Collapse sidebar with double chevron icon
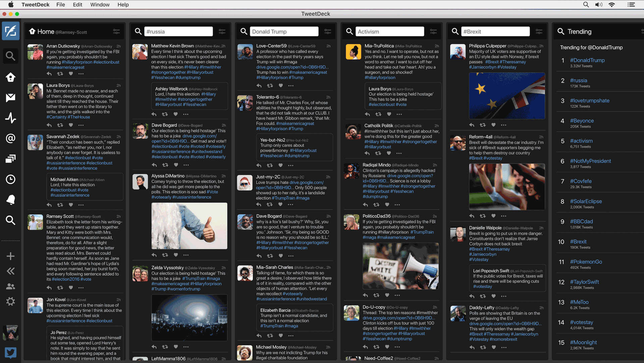The width and height of the screenshot is (644, 363). coord(10,271)
